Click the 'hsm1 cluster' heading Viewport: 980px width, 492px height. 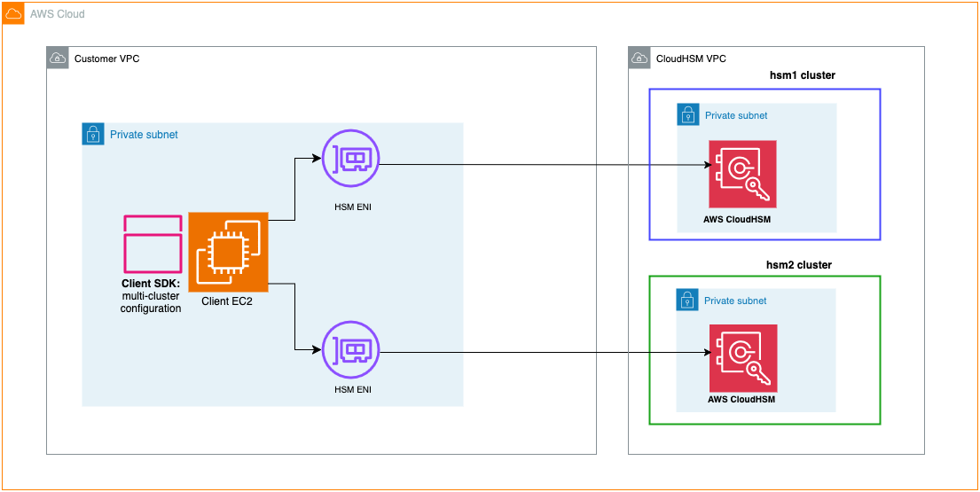tap(803, 75)
